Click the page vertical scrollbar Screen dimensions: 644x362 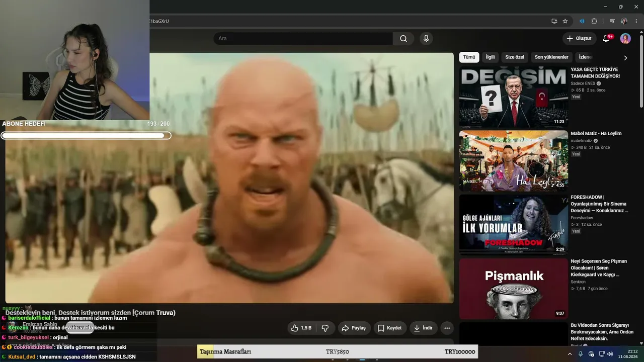point(641,70)
